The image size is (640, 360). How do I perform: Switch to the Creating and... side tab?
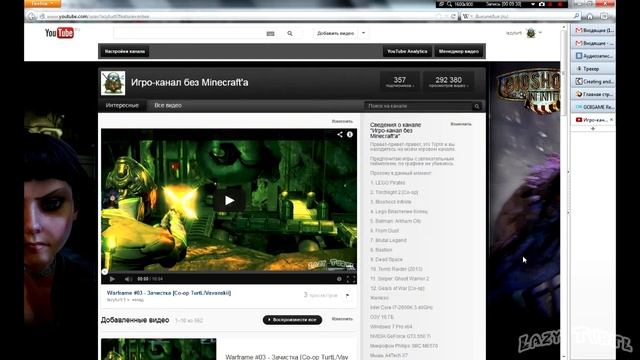593,81
